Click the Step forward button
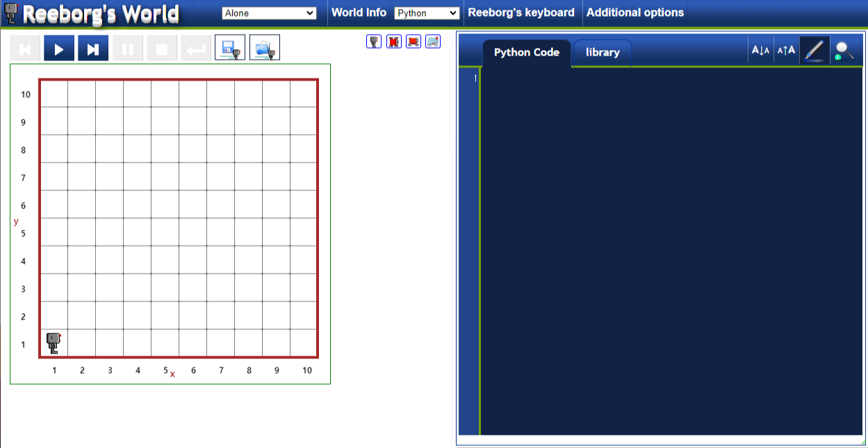Viewport: 868px width, 448px height. click(x=93, y=49)
